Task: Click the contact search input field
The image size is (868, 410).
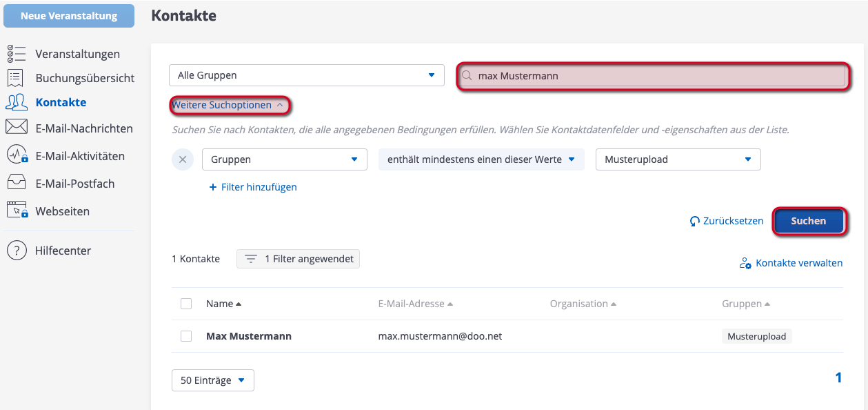Action: coord(652,76)
